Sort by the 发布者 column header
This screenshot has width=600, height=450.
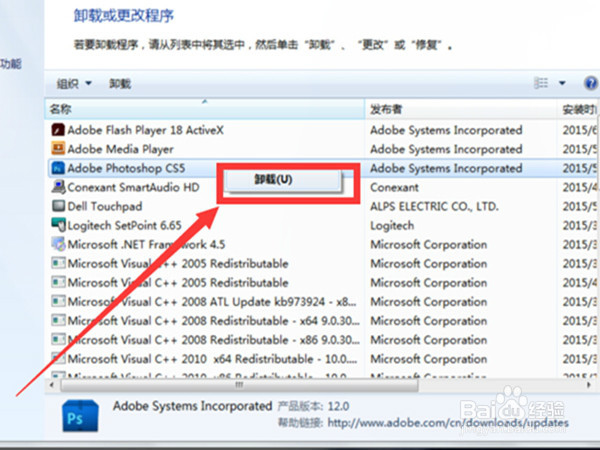click(x=460, y=109)
